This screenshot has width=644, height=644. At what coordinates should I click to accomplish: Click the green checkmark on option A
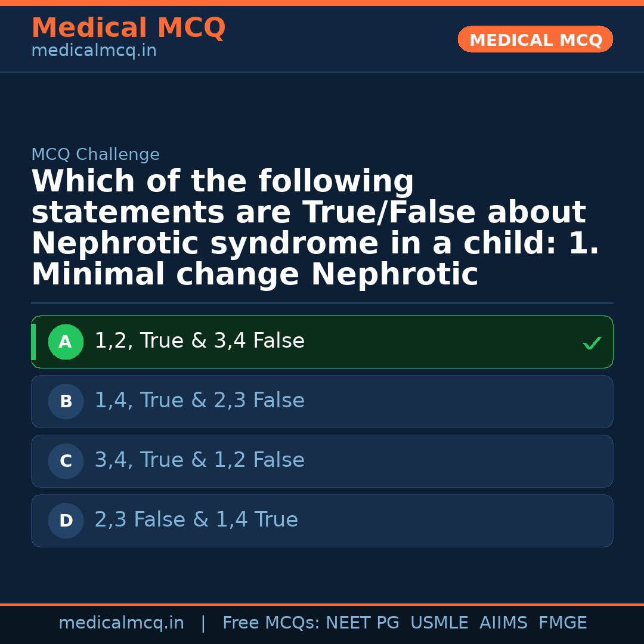pyautogui.click(x=592, y=343)
